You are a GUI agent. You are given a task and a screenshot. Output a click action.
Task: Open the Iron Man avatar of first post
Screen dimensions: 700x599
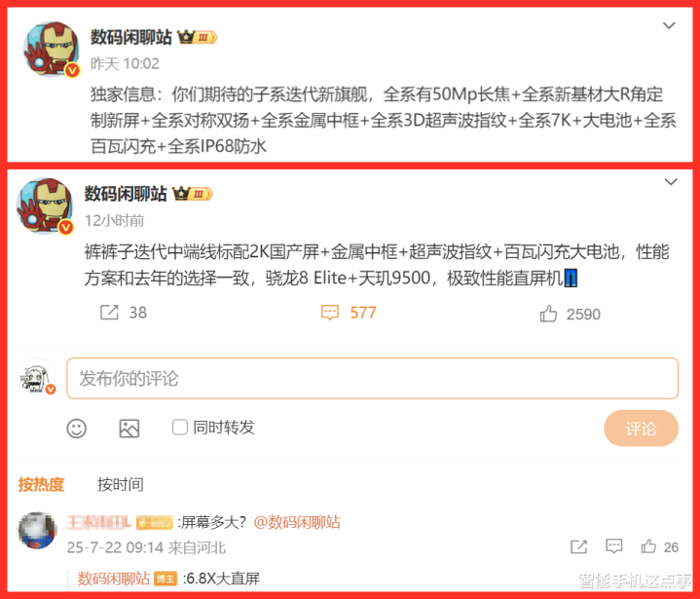[52, 49]
